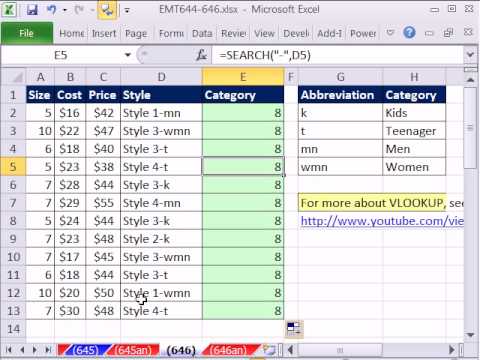Select column E header
Viewport: 480px width, 360px height.
point(243,77)
